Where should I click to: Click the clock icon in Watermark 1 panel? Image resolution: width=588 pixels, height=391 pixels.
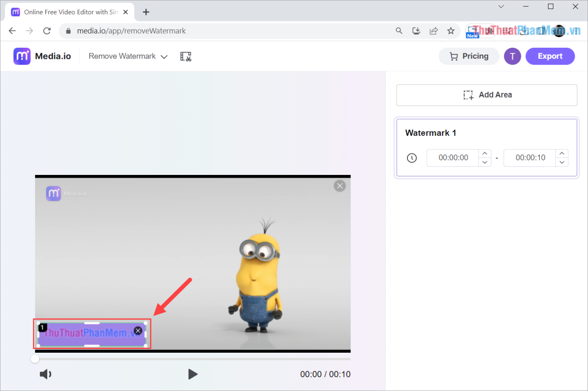pyautogui.click(x=411, y=158)
